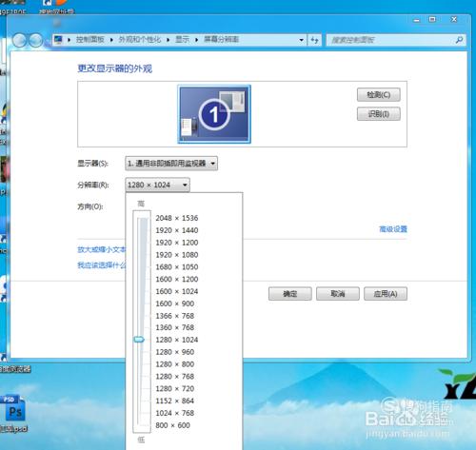
Task: Click control panel icon in address bar
Action: (58, 40)
